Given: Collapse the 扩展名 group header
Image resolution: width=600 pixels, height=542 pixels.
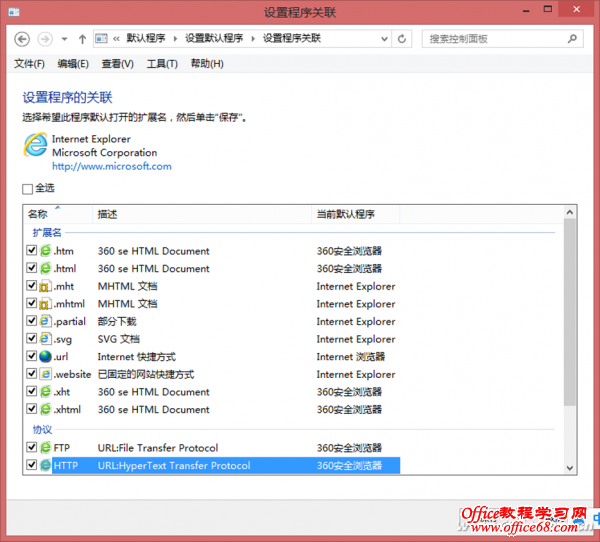Looking at the screenshot, I should (47, 232).
